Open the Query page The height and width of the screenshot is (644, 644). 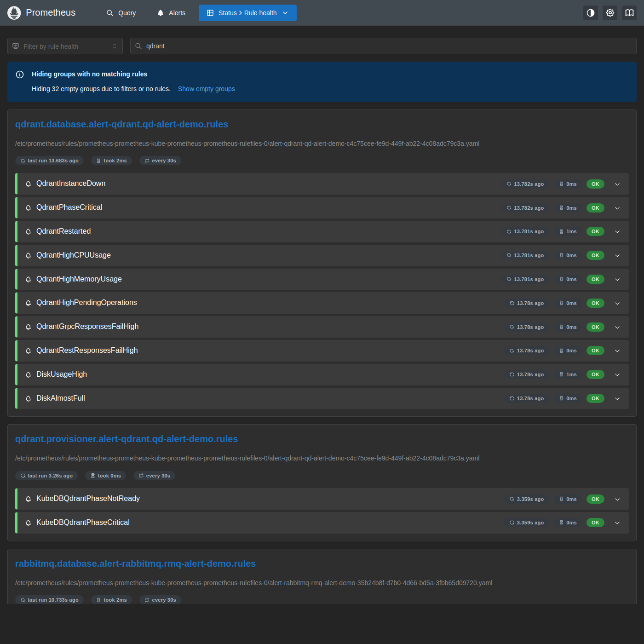coord(121,13)
